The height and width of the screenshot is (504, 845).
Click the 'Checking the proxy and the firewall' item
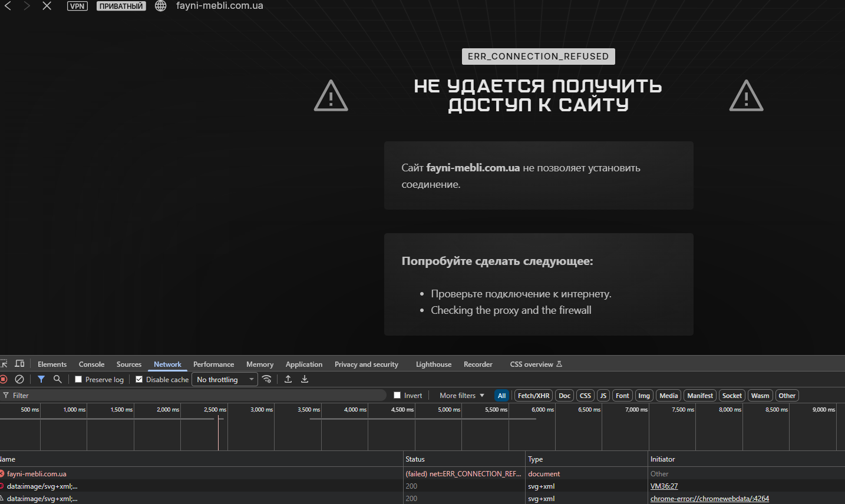511,310
